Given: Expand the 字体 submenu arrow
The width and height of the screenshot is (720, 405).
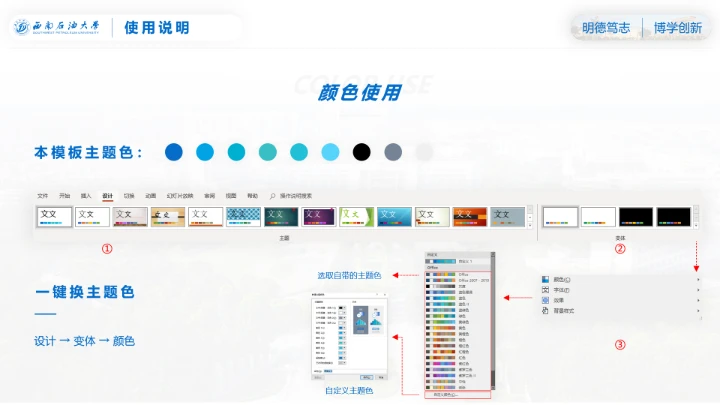Looking at the screenshot, I should (698, 290).
